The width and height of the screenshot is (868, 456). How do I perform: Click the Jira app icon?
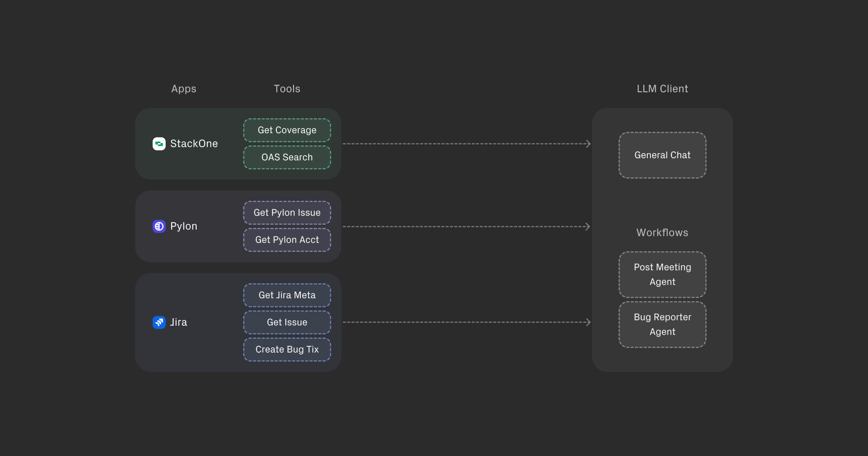[159, 322]
